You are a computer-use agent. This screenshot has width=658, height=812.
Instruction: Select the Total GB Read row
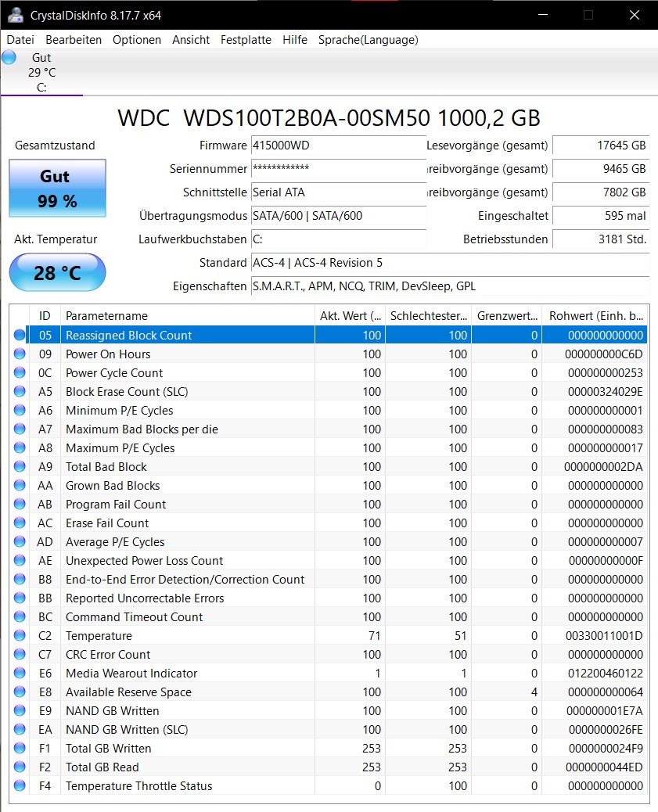(329, 767)
